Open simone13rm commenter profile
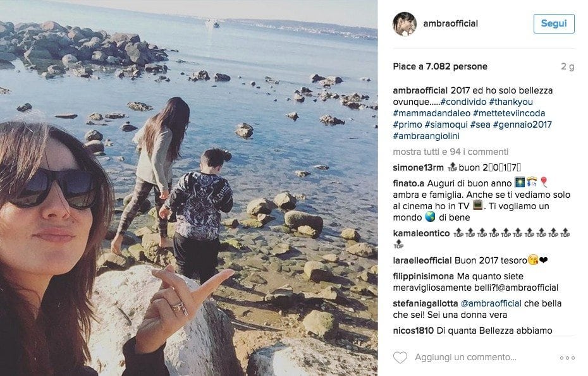The image size is (588, 376). (418, 167)
